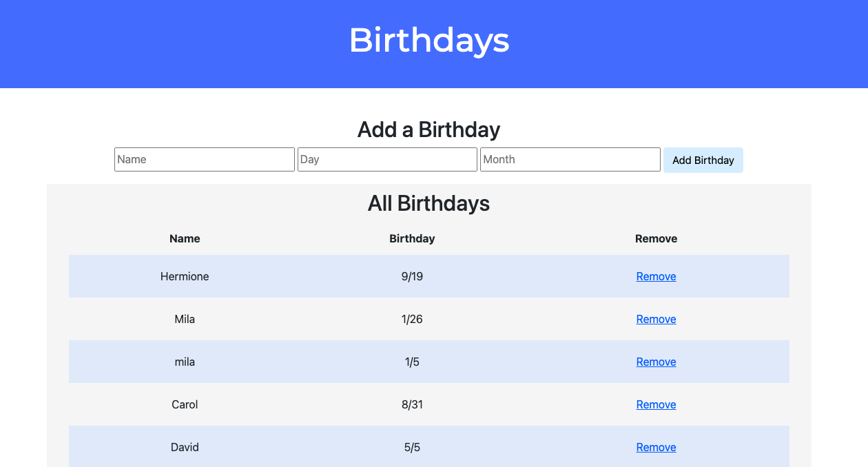Image resolution: width=868 pixels, height=467 pixels.
Task: Remove the Mila 1/26 birthday
Action: pos(656,319)
